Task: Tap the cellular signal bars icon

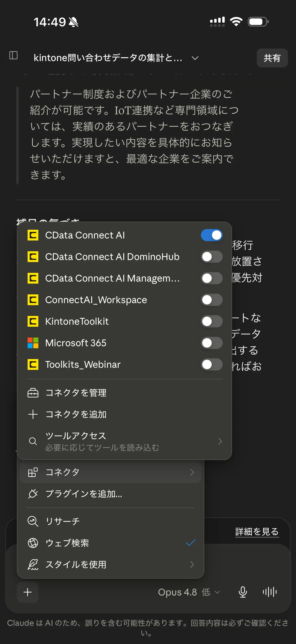Action: (x=217, y=22)
